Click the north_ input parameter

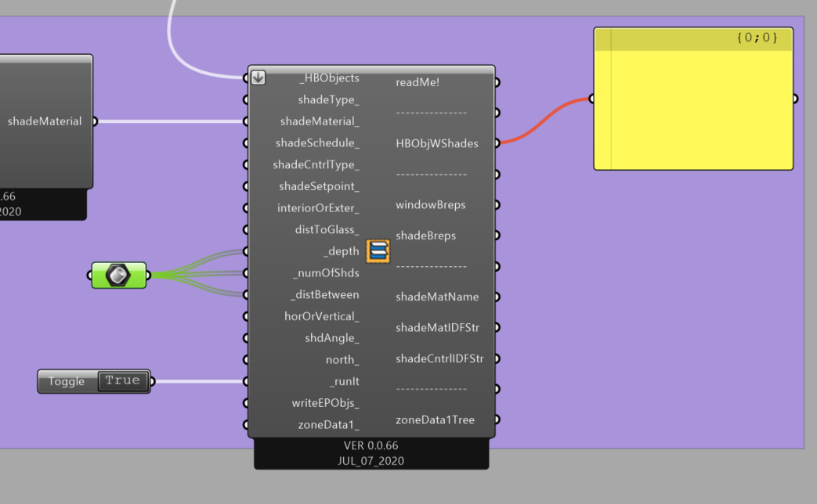coord(342,360)
